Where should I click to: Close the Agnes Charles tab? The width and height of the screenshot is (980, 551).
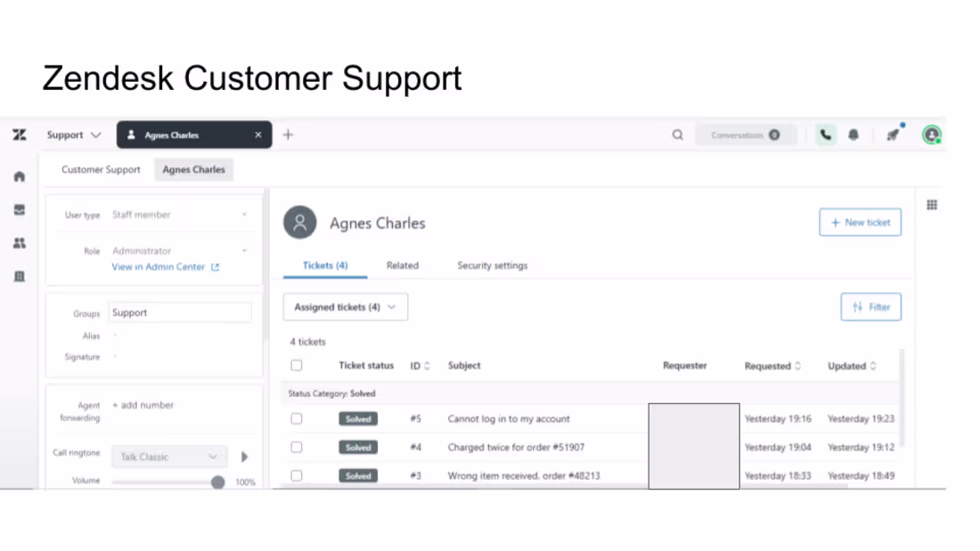point(258,135)
